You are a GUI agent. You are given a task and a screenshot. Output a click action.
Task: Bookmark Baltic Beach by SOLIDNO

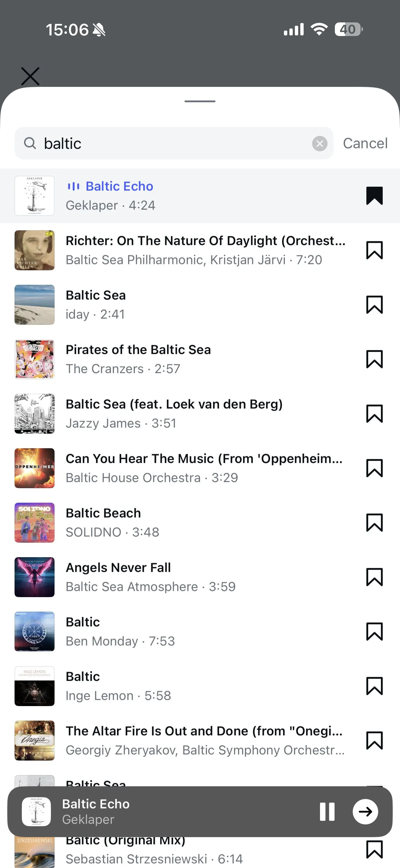click(x=374, y=523)
